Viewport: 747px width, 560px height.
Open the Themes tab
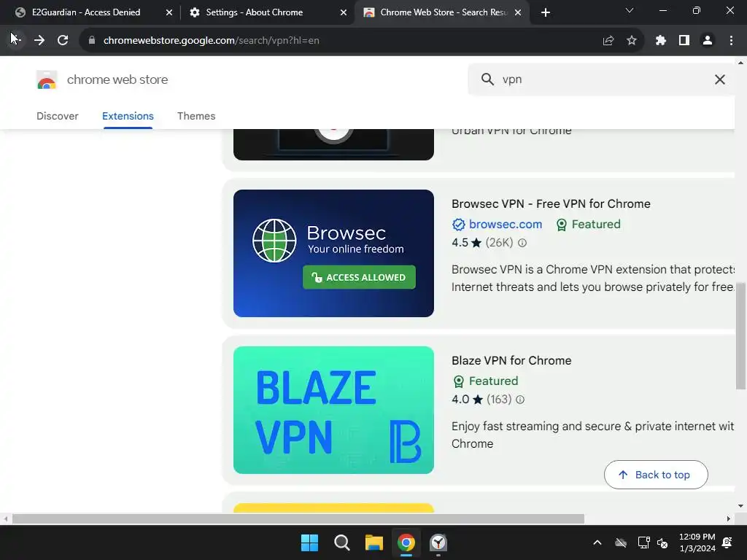click(196, 116)
